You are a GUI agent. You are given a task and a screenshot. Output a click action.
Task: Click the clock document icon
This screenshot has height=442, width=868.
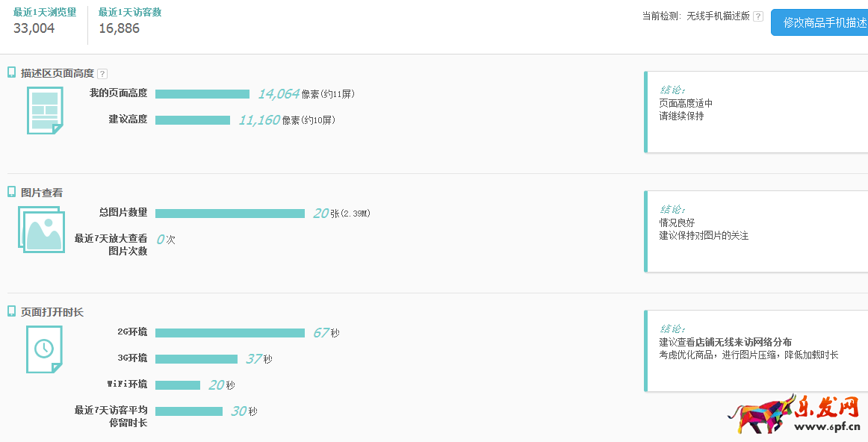(x=44, y=349)
